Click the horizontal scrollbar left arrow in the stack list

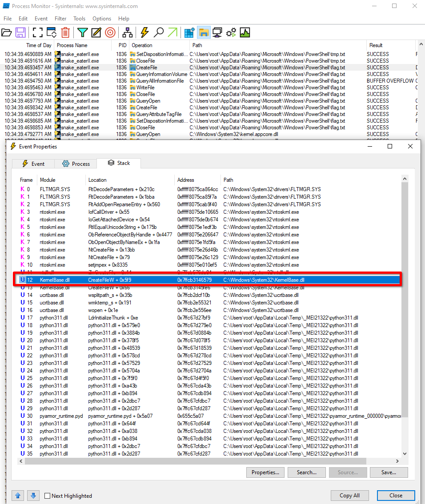coord(21,461)
